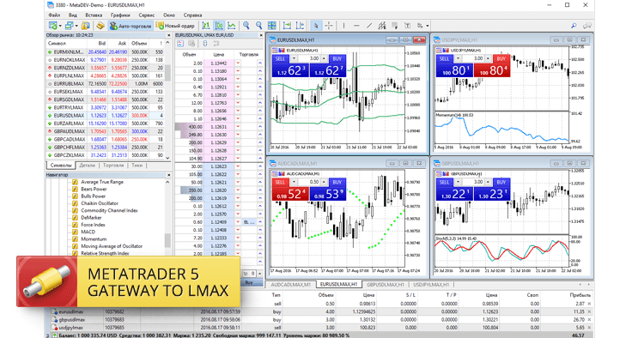Select the Fibonacci retracement tool
The height and width of the screenshot is (338, 644).
tap(395, 26)
